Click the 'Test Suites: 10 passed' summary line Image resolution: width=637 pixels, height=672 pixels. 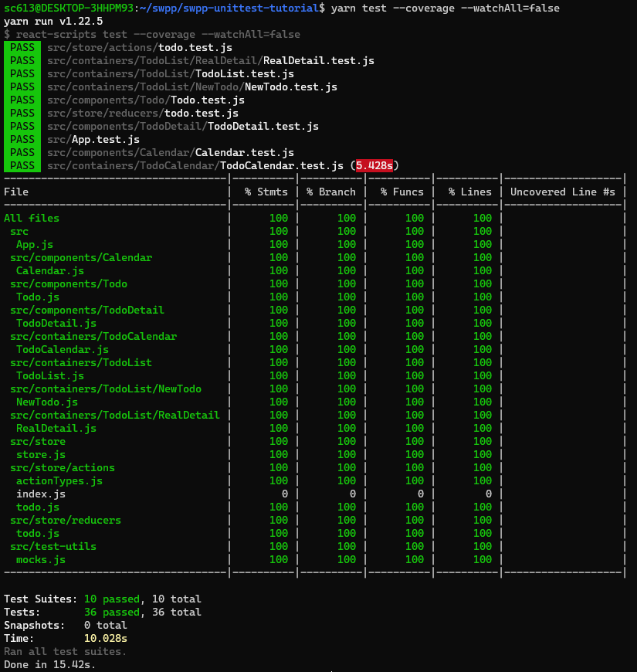point(103,599)
